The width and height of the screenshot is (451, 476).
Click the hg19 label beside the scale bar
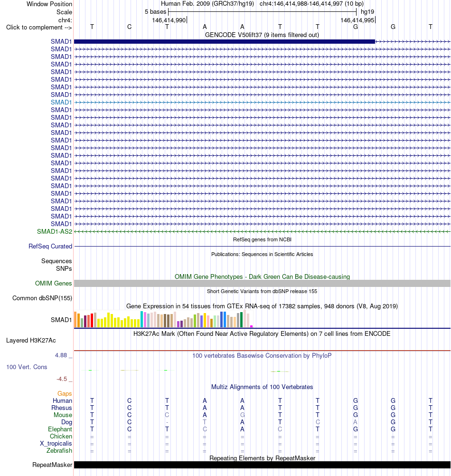(x=367, y=12)
